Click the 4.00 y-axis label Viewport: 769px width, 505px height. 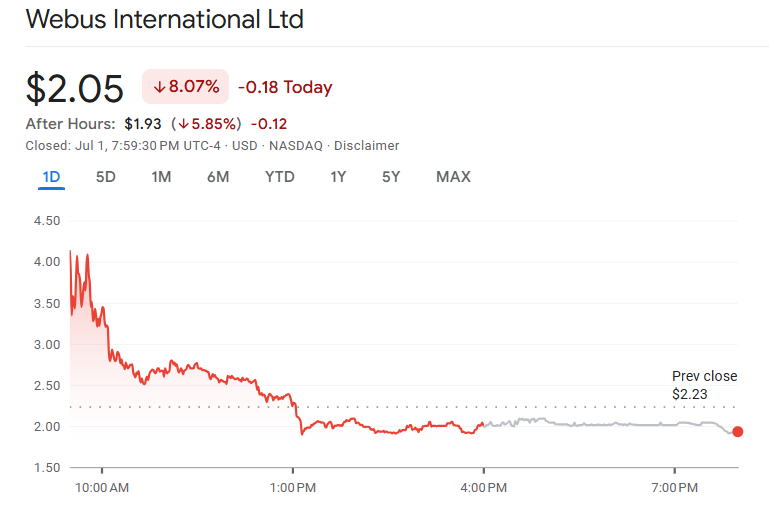tap(47, 262)
